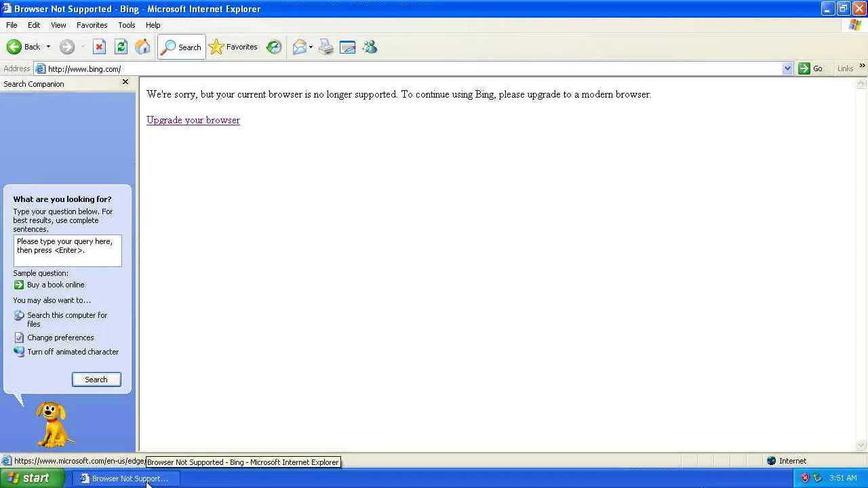Launch the Messenger toolbar icon

[370, 47]
